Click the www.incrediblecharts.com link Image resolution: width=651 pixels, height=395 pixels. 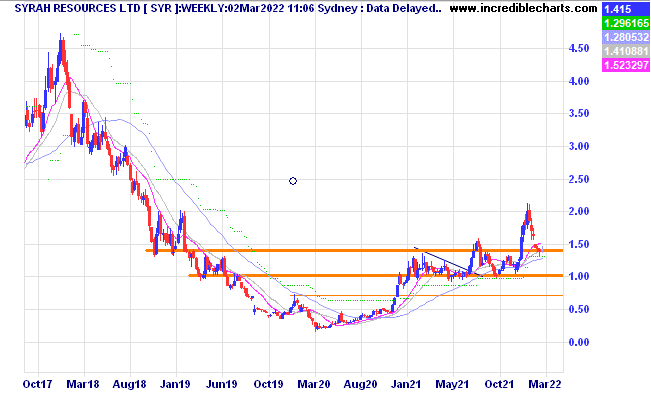coord(524,8)
